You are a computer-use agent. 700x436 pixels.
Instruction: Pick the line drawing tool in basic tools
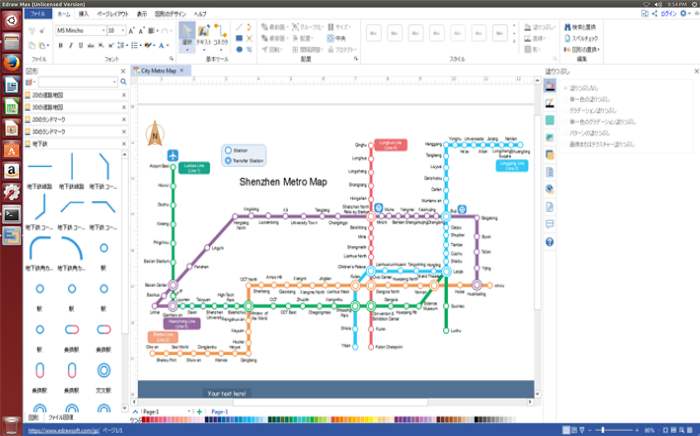click(239, 27)
